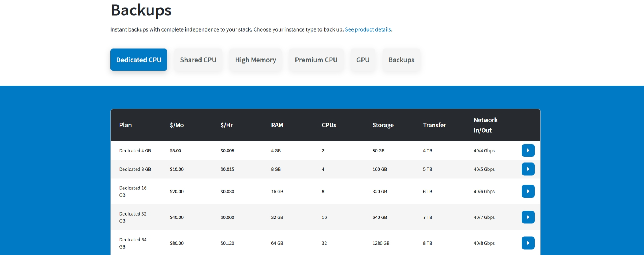
Task: Click arrow button for Dedicated 4 GB plan
Action: (528, 151)
